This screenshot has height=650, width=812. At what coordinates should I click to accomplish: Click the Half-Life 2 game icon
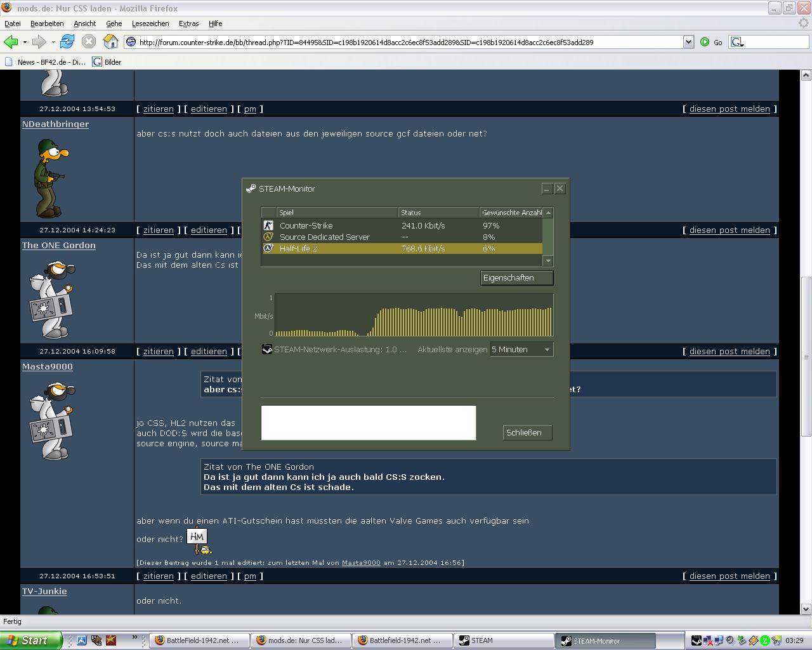(x=268, y=248)
